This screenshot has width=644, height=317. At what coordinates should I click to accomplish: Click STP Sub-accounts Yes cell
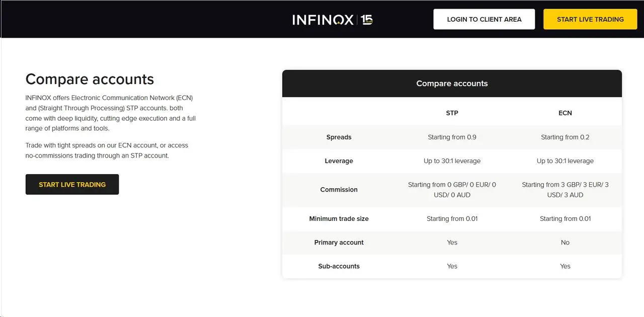point(452,266)
